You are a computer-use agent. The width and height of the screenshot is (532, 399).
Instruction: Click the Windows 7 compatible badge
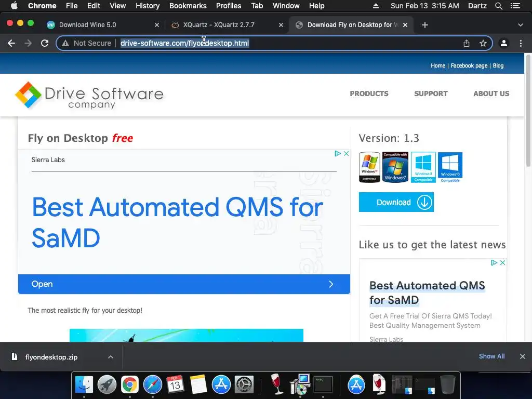point(395,167)
